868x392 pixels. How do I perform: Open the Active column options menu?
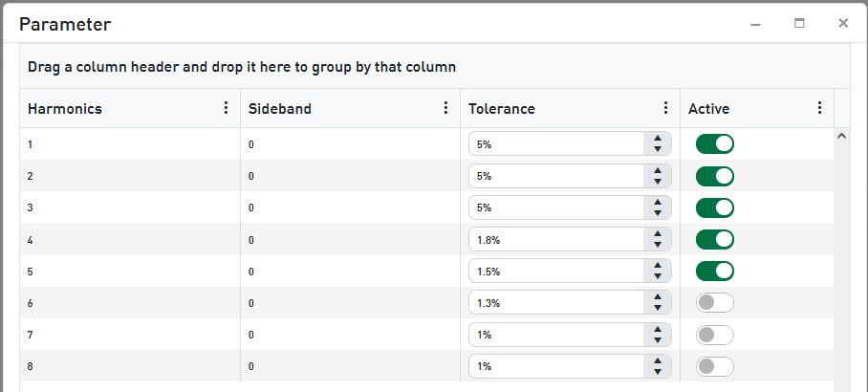(819, 108)
